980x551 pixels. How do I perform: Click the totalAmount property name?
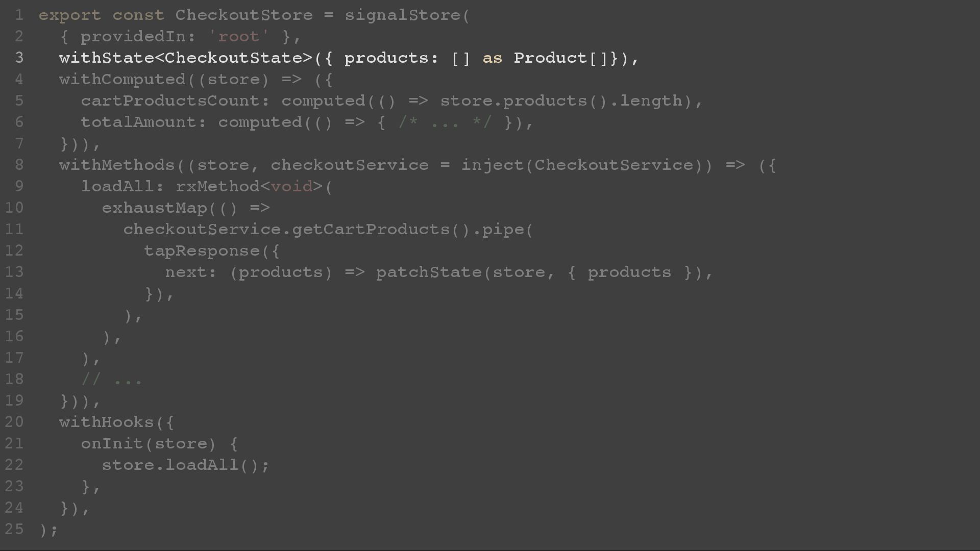138,122
